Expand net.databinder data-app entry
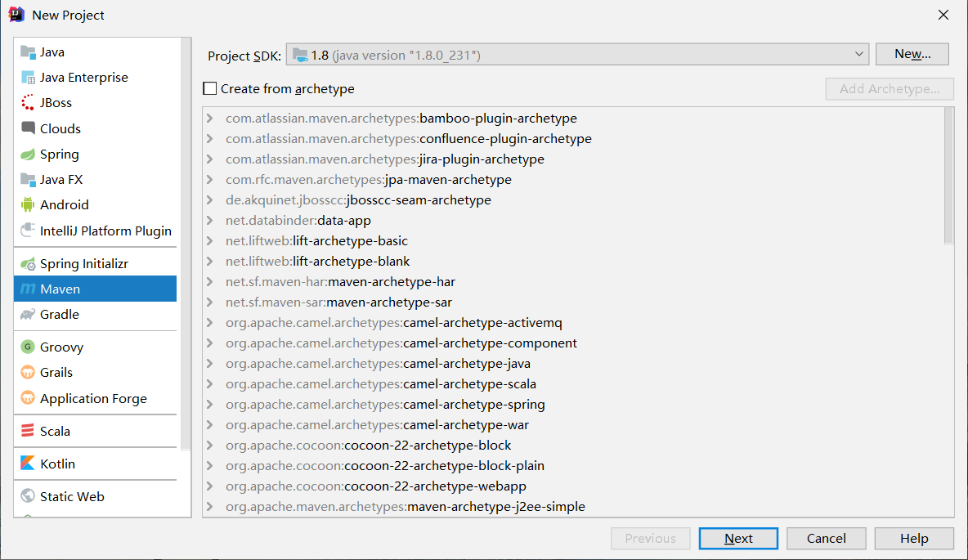The height and width of the screenshot is (560, 968). pos(210,220)
